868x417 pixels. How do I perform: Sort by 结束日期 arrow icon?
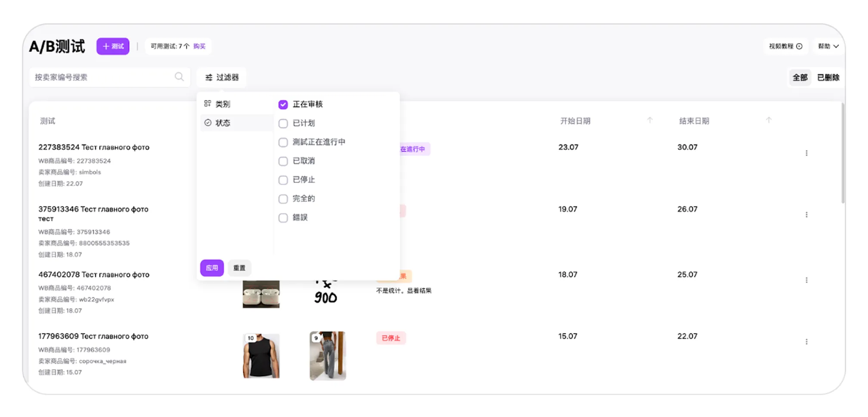coord(769,120)
